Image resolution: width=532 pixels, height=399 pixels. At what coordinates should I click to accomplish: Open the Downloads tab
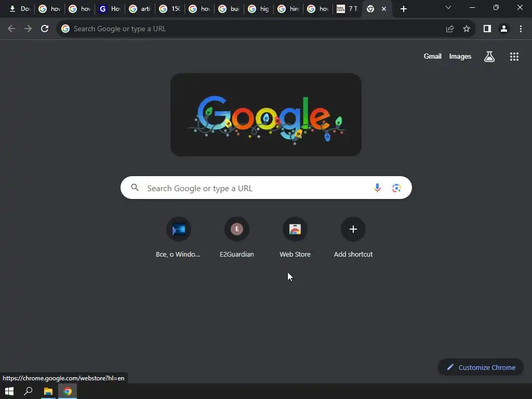coord(19,9)
